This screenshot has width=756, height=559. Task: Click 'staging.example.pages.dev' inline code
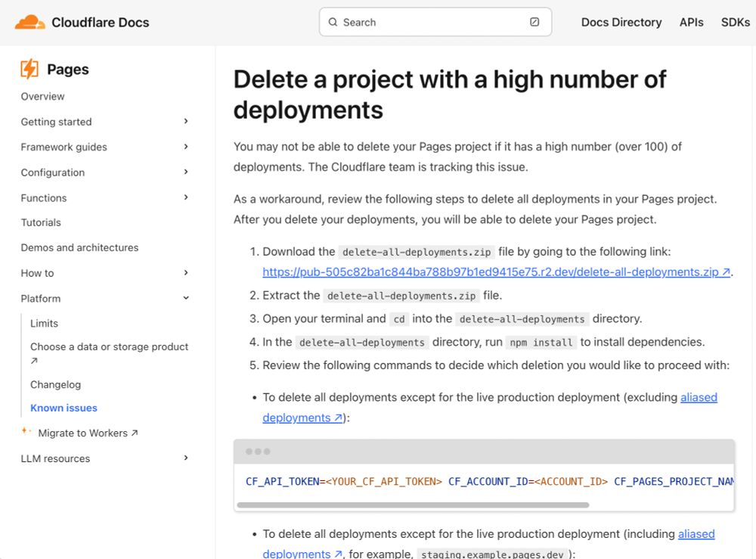point(492,554)
